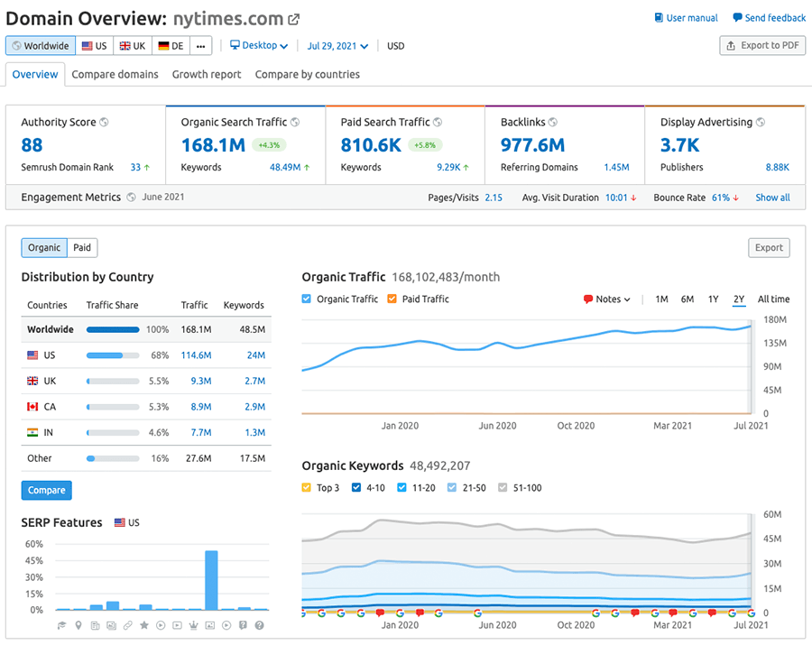Select the UK database button
This screenshot has height=645, width=812.
point(133,45)
